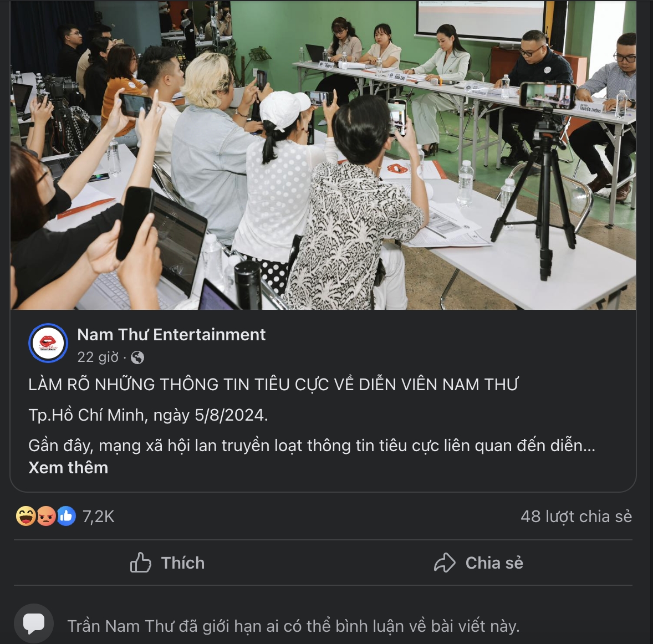
Task: Open the Nam Thư Entertainment page name
Action: coord(171,335)
